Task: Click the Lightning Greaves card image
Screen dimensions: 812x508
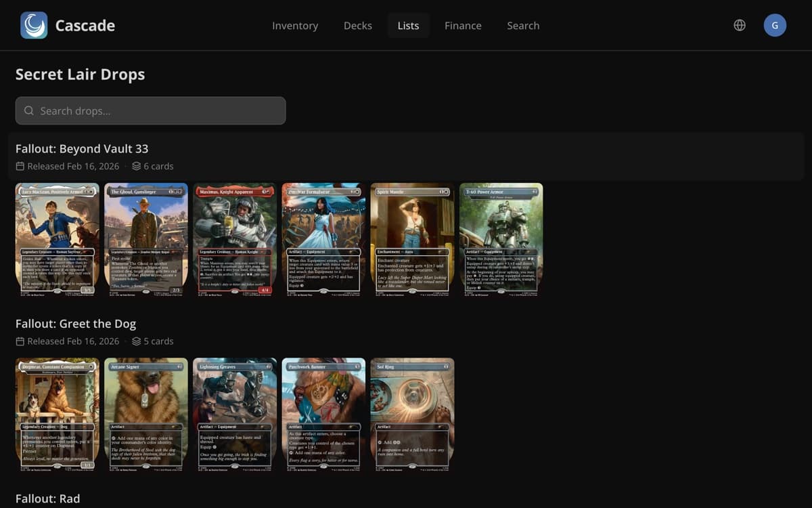Action: pos(235,415)
